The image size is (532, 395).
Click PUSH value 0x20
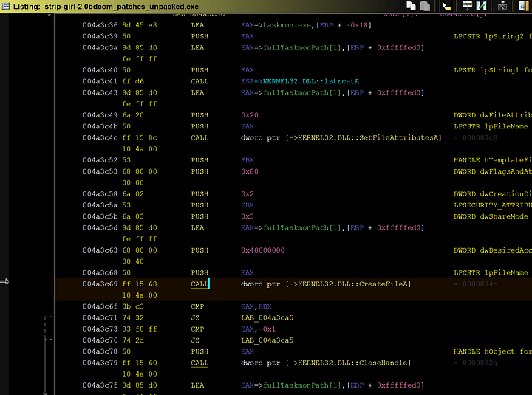[x=250, y=115]
